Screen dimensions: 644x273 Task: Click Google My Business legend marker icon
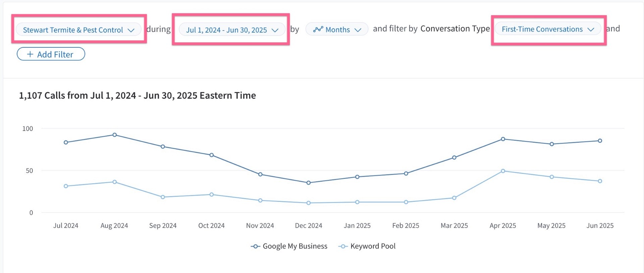coord(255,246)
